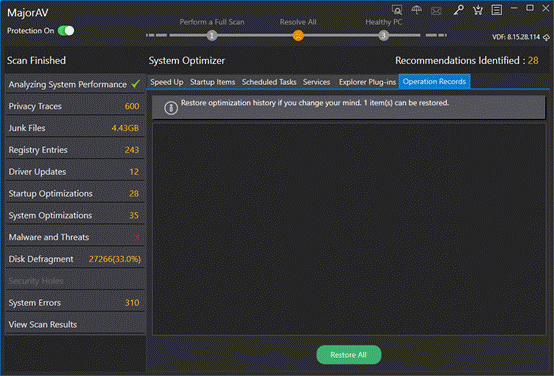
Task: Close the MajorAV window
Action: pos(546,8)
